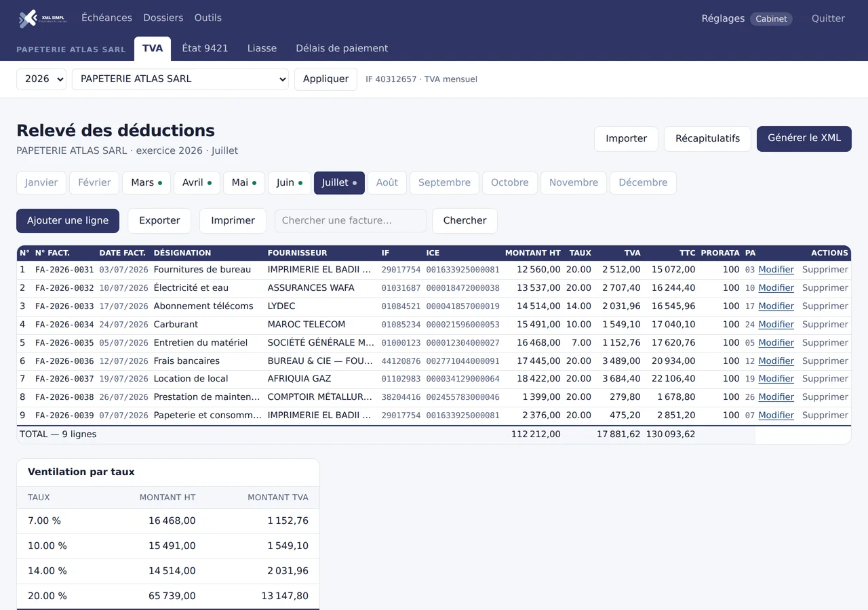Click the XML Simpl logo
This screenshot has height=610, width=868.
click(x=42, y=18)
